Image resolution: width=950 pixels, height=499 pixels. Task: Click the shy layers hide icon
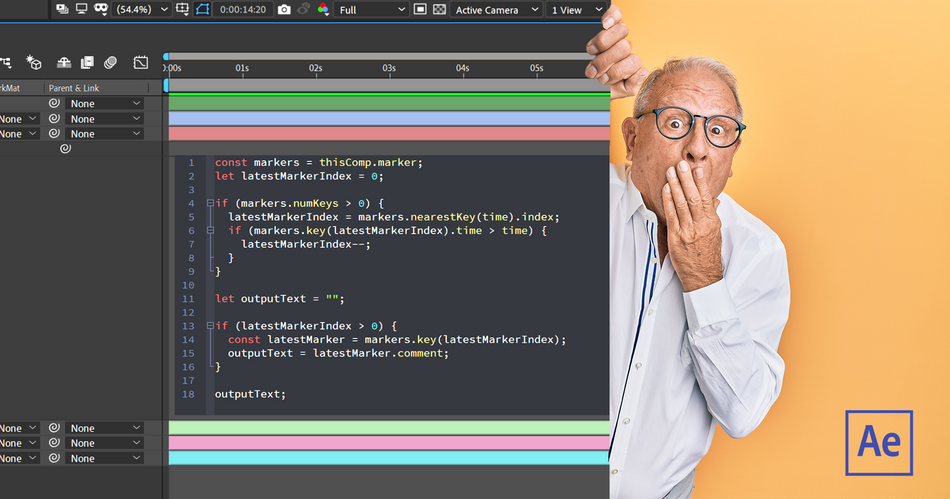[64, 62]
